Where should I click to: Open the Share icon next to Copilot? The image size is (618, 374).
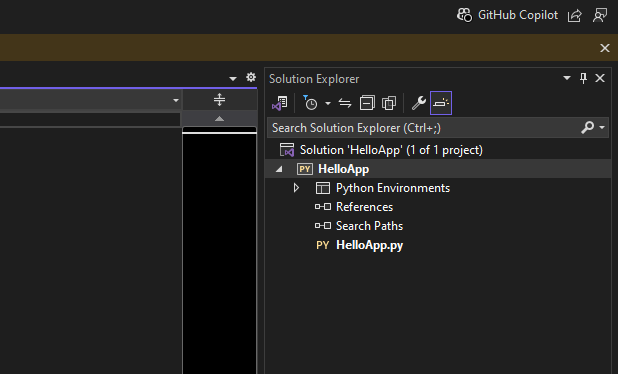[575, 16]
